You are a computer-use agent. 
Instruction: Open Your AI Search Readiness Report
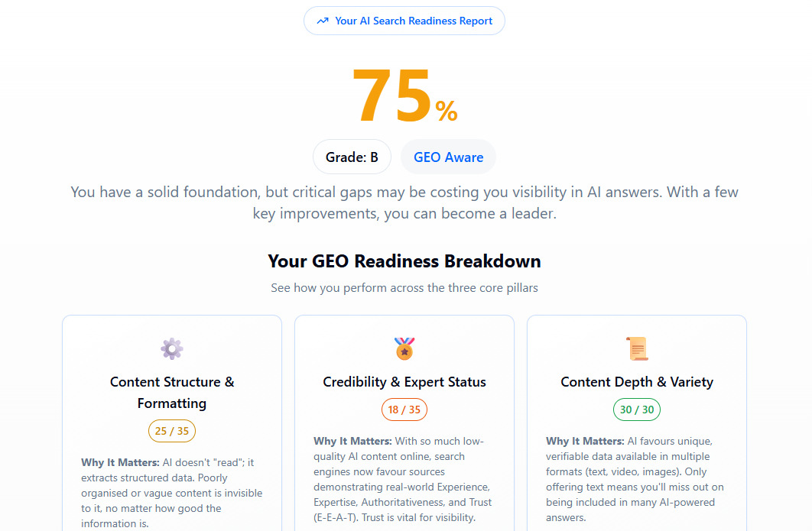click(x=404, y=21)
